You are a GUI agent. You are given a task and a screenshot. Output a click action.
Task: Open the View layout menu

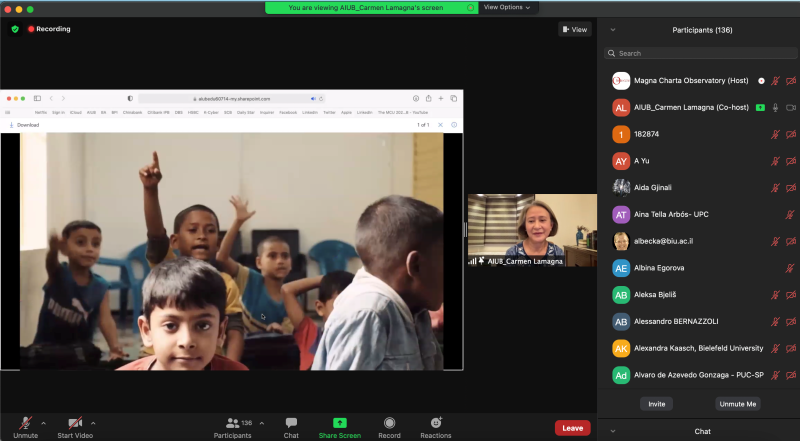[x=574, y=29]
